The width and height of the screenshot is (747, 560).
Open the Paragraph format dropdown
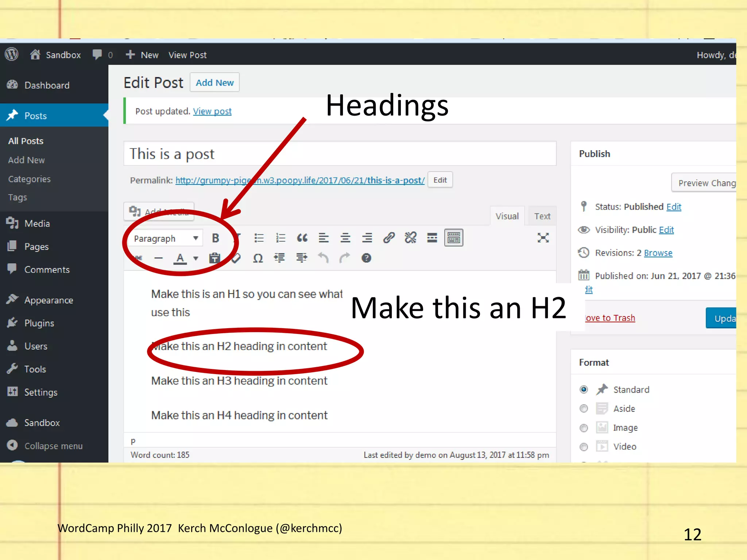coord(166,238)
